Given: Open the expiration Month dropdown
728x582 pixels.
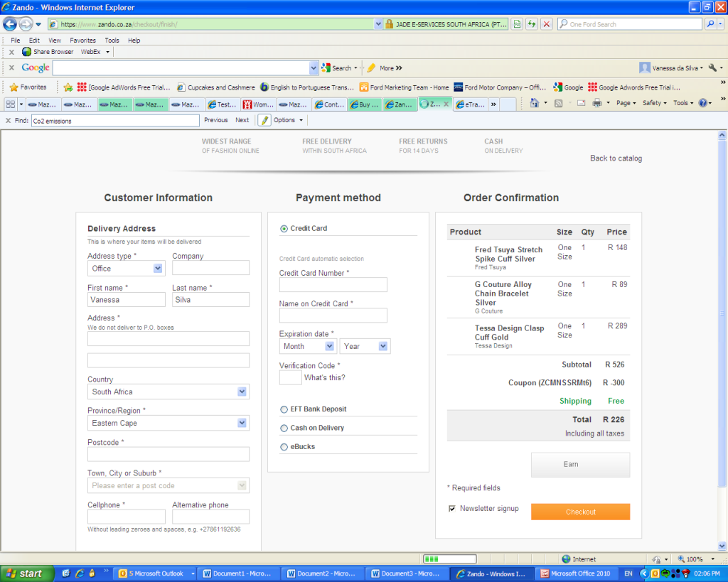Looking at the screenshot, I should [x=307, y=346].
